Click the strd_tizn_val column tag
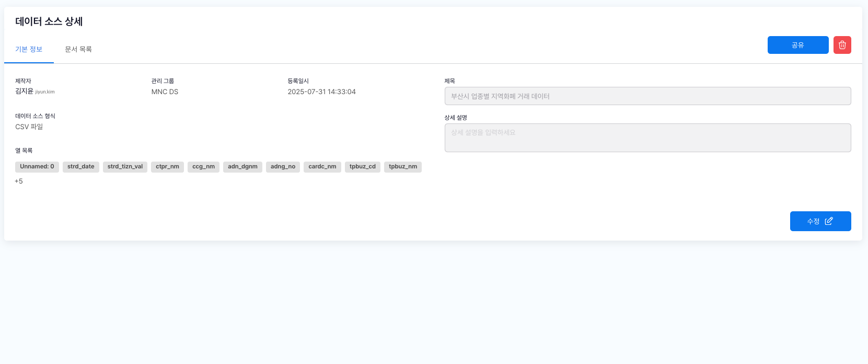Viewport: 868px width, 364px height. (x=125, y=167)
